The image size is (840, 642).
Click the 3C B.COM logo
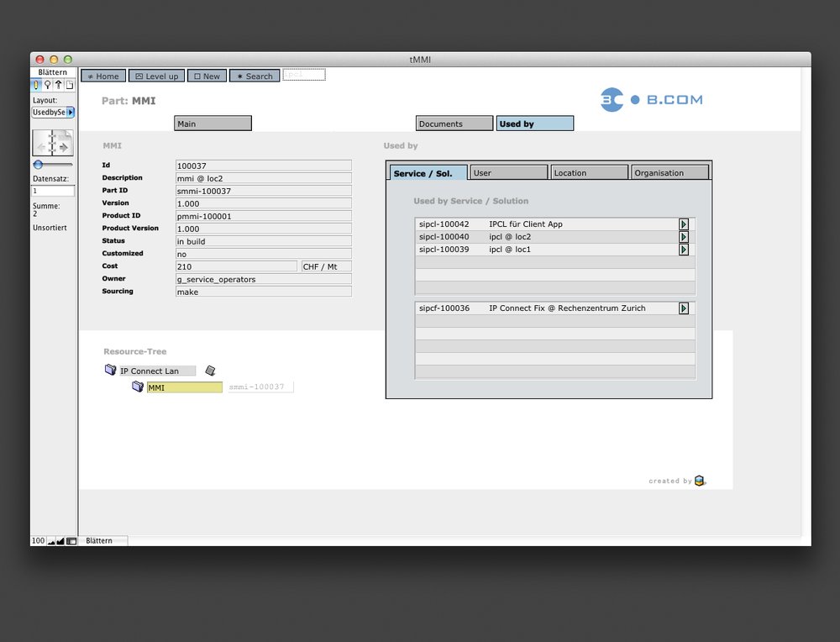point(652,100)
